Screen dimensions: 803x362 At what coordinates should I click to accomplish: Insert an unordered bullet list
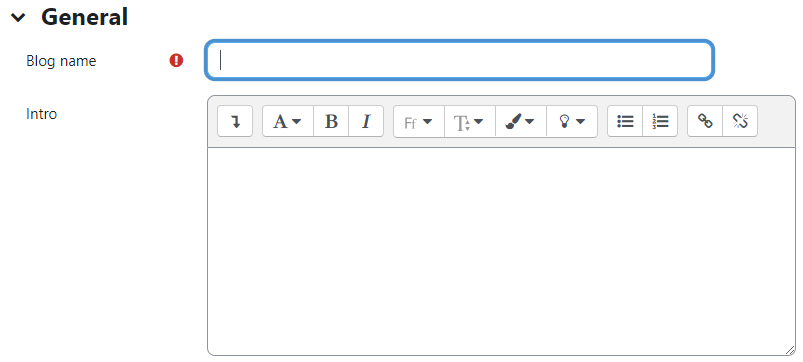tap(625, 121)
